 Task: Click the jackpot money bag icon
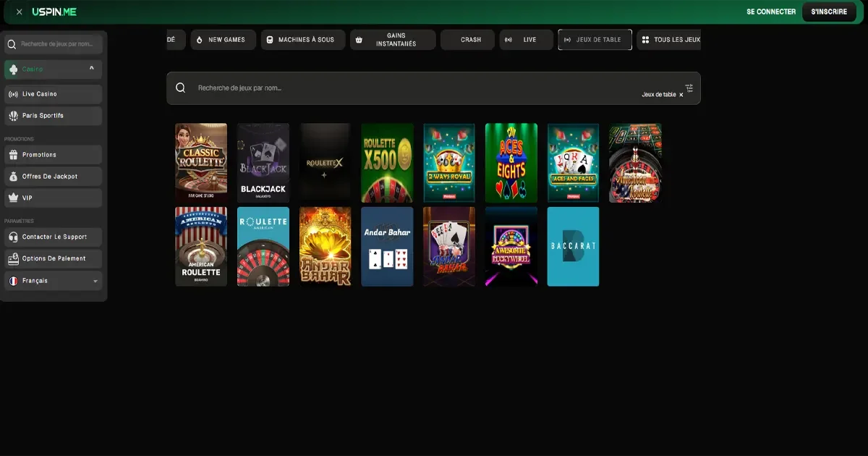13,177
